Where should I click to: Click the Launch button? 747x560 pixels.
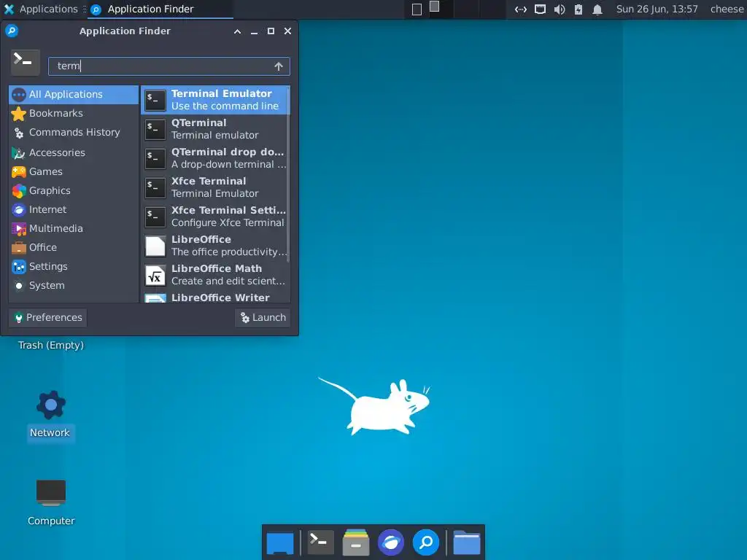[263, 318]
